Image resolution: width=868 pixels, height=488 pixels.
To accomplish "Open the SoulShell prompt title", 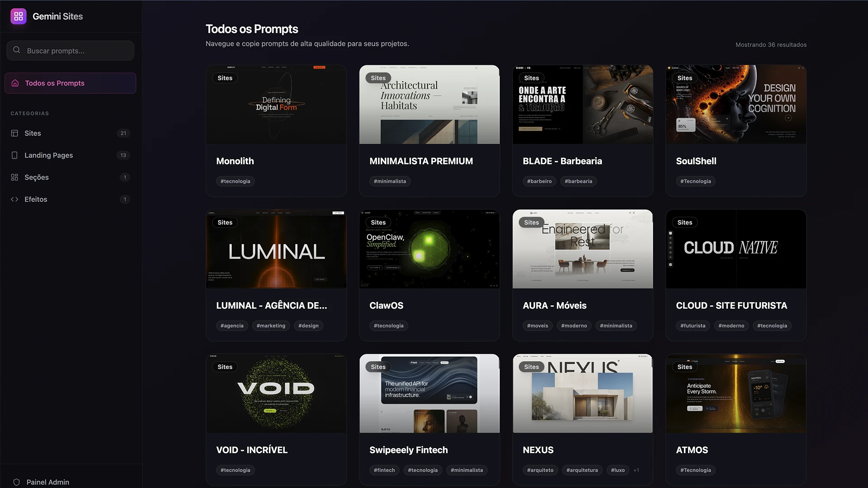I will point(696,161).
